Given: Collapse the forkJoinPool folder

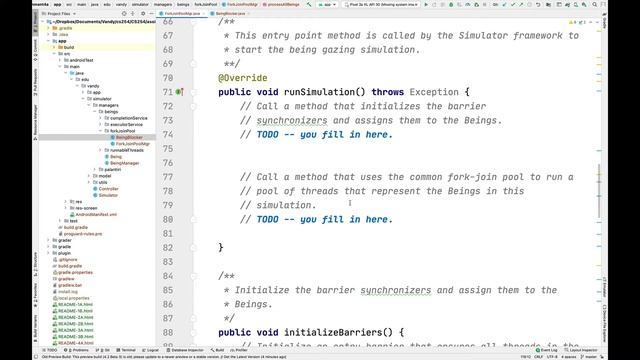Looking at the screenshot, I should coord(100,131).
